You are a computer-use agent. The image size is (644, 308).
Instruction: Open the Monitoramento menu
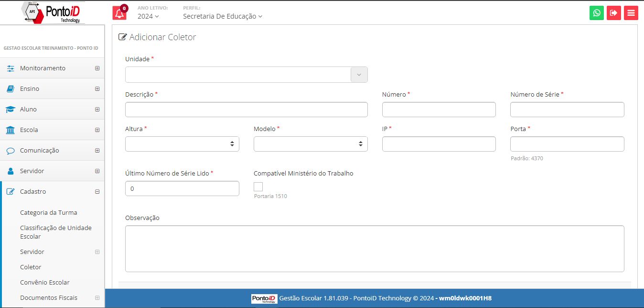(x=52, y=68)
